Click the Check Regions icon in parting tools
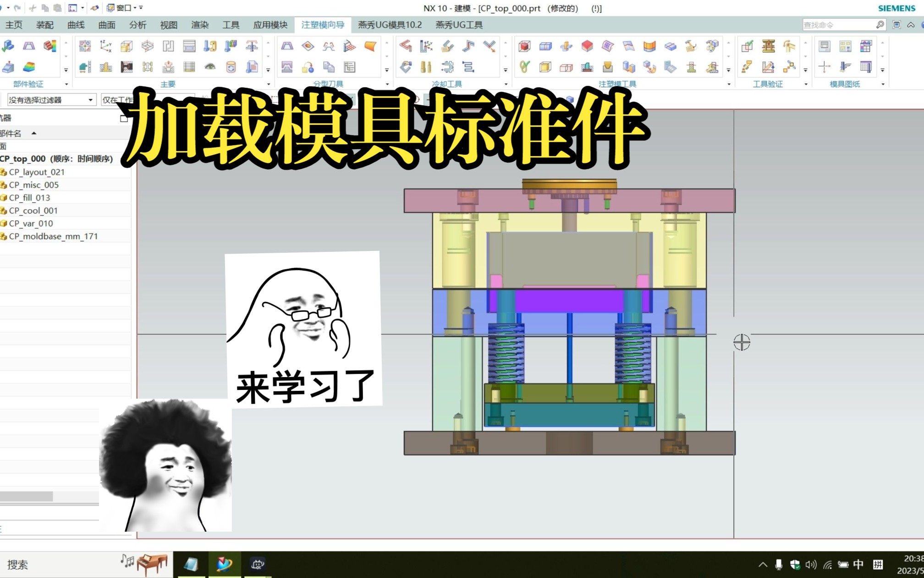Image resolution: width=924 pixels, height=578 pixels. [287, 46]
